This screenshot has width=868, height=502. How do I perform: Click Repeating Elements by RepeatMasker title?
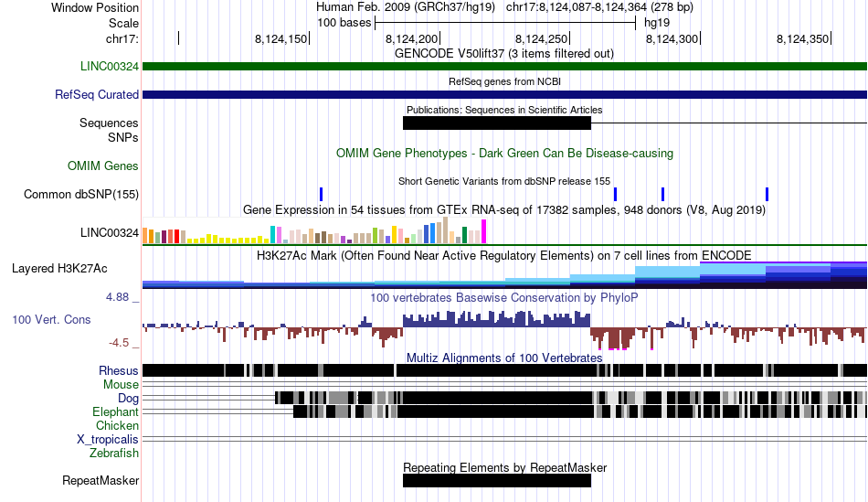[x=504, y=467]
